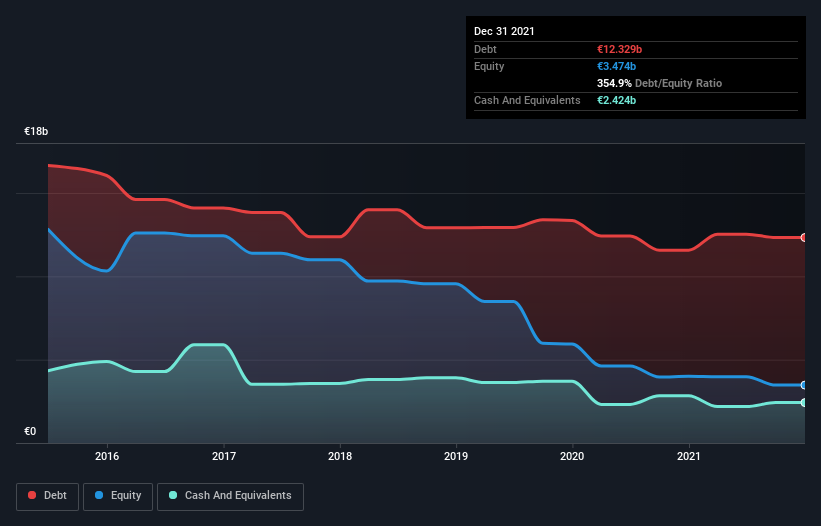
Task: Toggle the Cash And Equivalents legend button
Action: coord(230,496)
